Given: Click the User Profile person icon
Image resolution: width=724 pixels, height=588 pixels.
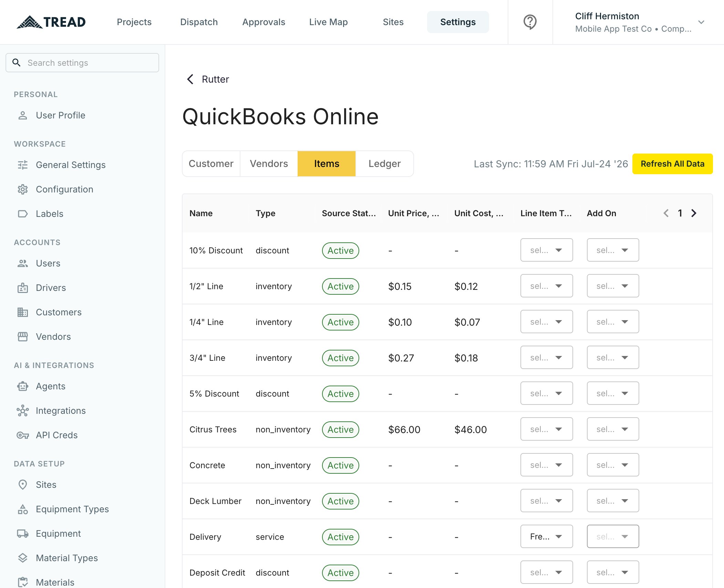Looking at the screenshot, I should tap(23, 115).
